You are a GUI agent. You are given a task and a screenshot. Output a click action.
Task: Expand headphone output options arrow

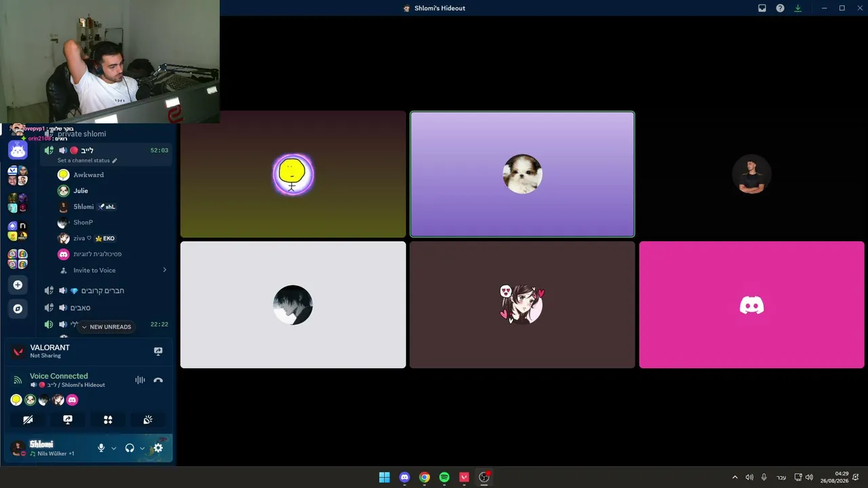(x=142, y=448)
